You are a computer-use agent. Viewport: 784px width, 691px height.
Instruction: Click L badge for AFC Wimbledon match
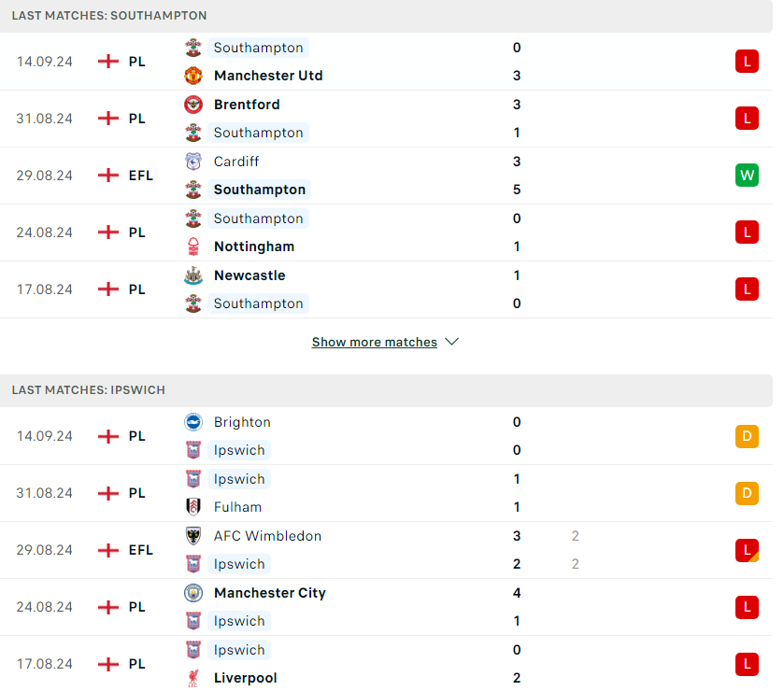point(747,550)
